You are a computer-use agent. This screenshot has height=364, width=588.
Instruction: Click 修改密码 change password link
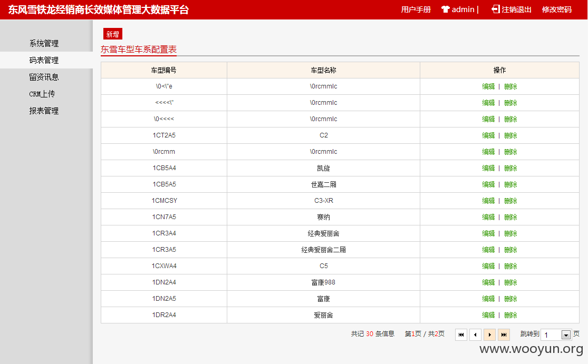(556, 9)
